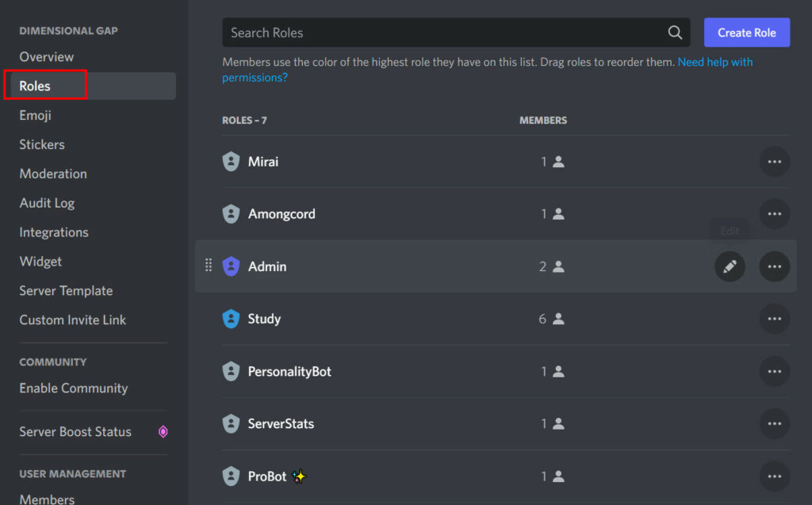Click the Amongcord role shield icon
The image size is (812, 505).
230,213
